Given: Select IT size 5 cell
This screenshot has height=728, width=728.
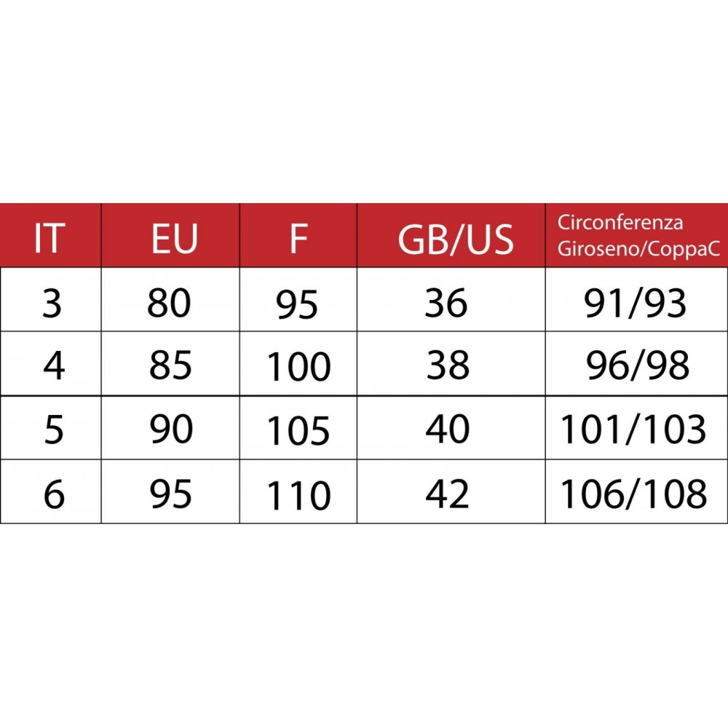Looking at the screenshot, I should (x=53, y=430).
